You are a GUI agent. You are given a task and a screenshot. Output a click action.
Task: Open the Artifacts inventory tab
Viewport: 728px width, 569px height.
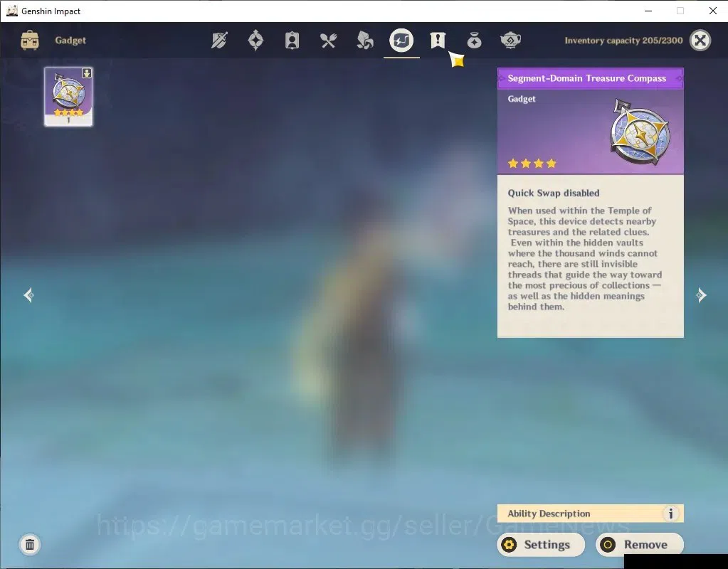(255, 41)
